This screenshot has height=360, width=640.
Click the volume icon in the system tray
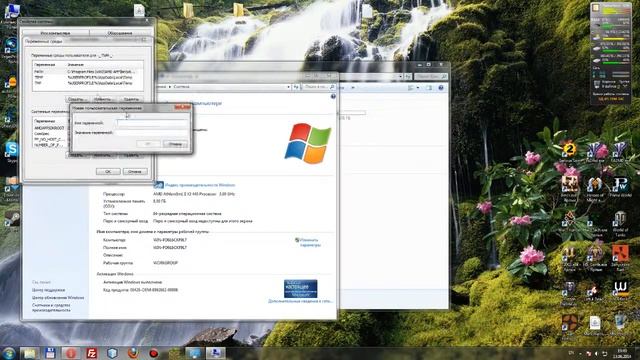point(596,353)
